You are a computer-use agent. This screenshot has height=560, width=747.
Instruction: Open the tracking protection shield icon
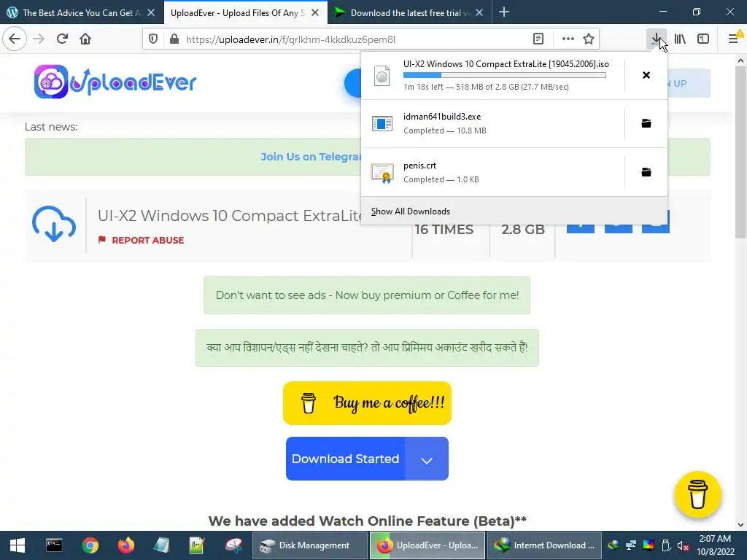(x=153, y=39)
